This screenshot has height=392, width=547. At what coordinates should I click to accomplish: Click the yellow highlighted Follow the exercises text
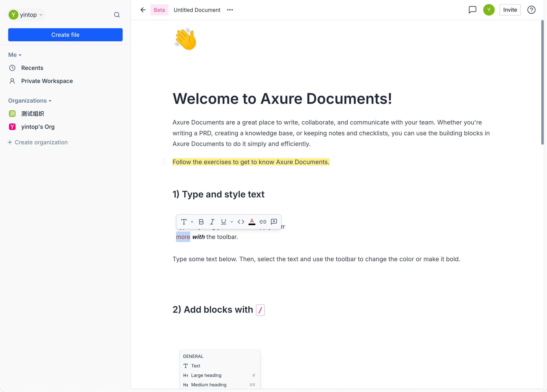click(251, 162)
